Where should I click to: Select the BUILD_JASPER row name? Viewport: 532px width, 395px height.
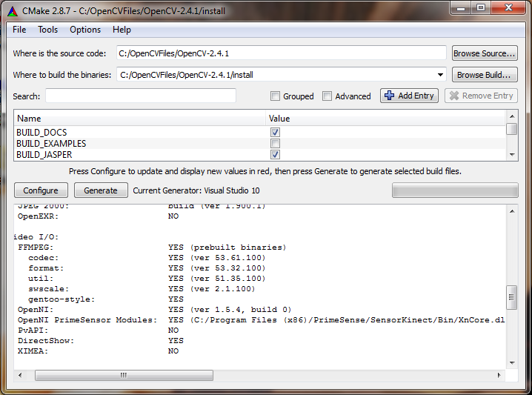[x=44, y=155]
